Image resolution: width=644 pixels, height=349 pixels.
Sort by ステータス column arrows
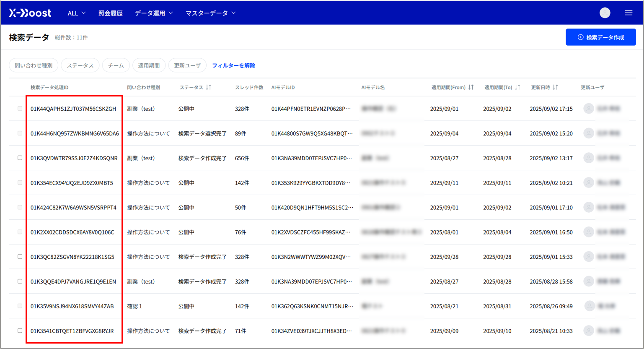(x=209, y=87)
